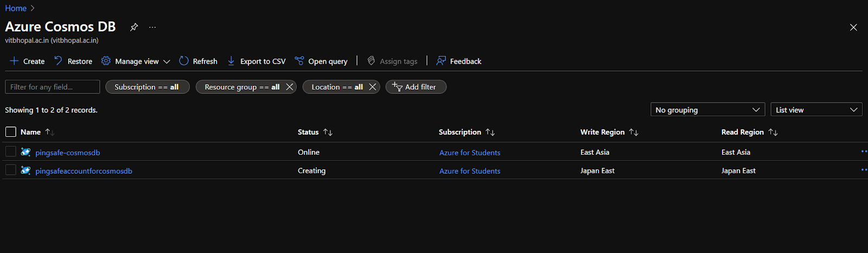Refresh the Cosmos DB account list
The image size is (868, 253).
(199, 61)
